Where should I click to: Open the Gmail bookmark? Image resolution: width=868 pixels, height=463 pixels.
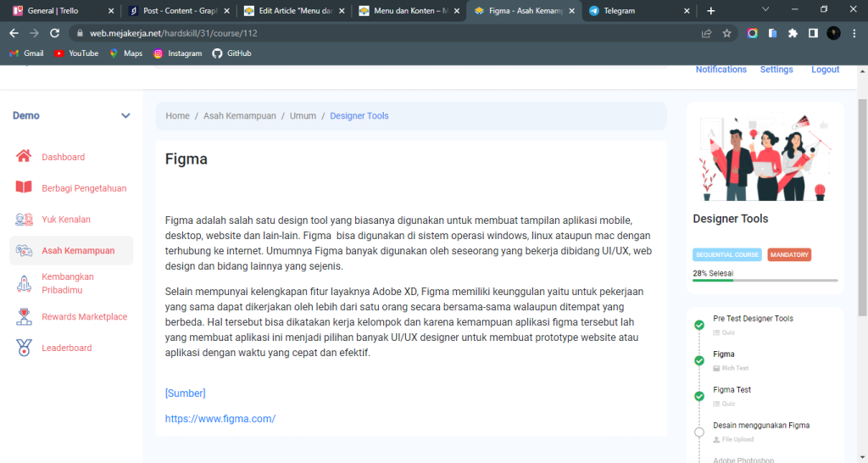coord(26,53)
